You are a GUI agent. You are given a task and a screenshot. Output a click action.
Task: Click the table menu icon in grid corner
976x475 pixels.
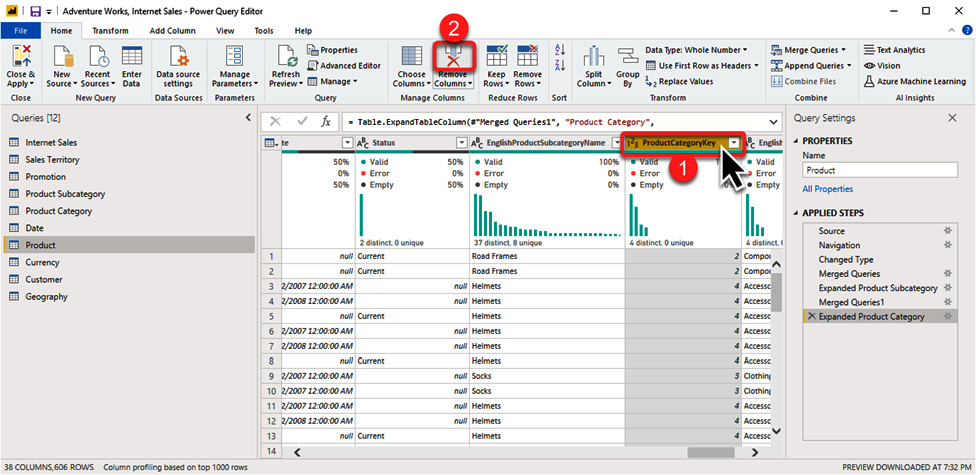(x=271, y=143)
